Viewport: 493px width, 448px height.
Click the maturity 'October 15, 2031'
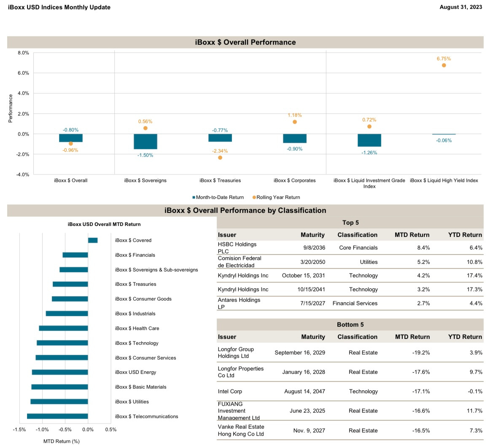point(303,276)
